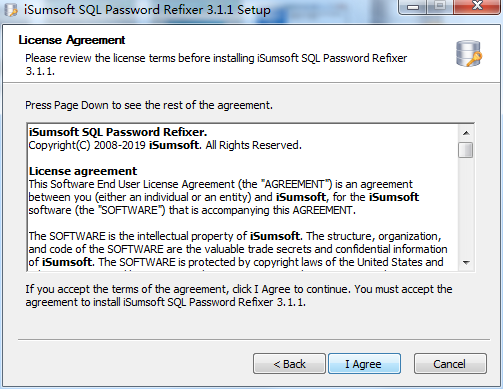Click the setup window title bar text
This screenshot has width=503, height=389.
pos(147,10)
